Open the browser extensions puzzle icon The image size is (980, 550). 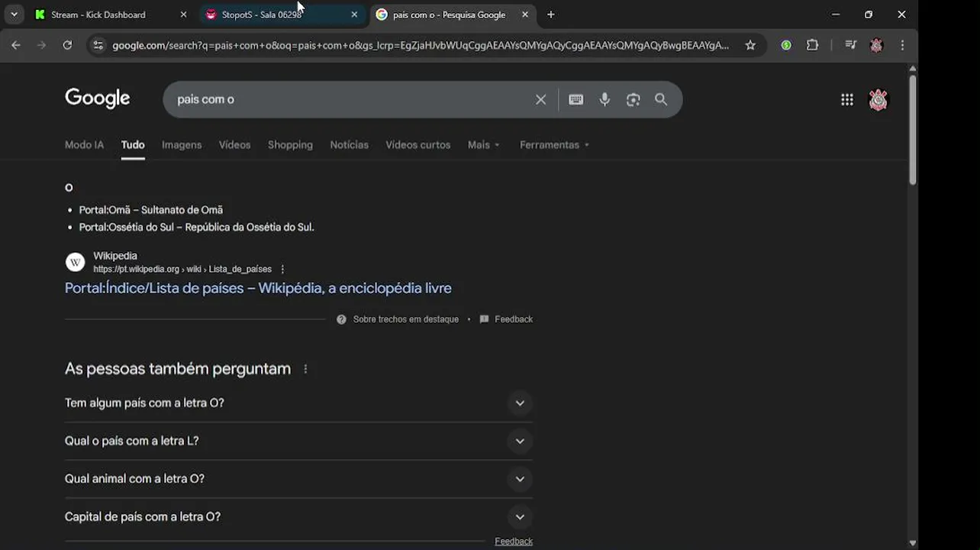pos(812,45)
